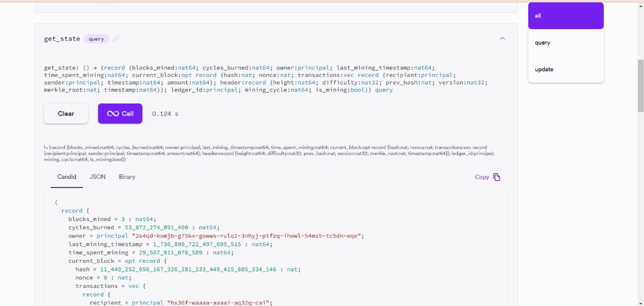Switch to the Candid output tab
This screenshot has height=306, width=644.
(66, 177)
